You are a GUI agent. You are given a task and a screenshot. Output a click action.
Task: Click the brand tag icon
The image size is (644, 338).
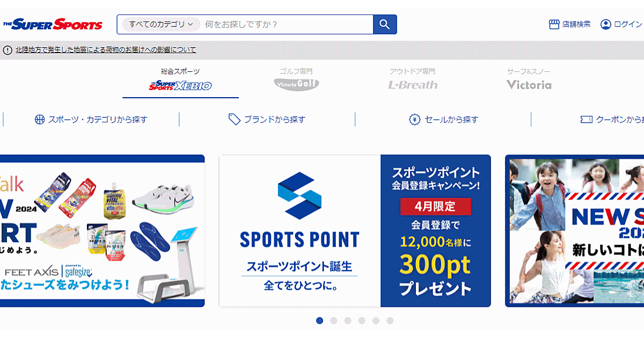(x=235, y=120)
